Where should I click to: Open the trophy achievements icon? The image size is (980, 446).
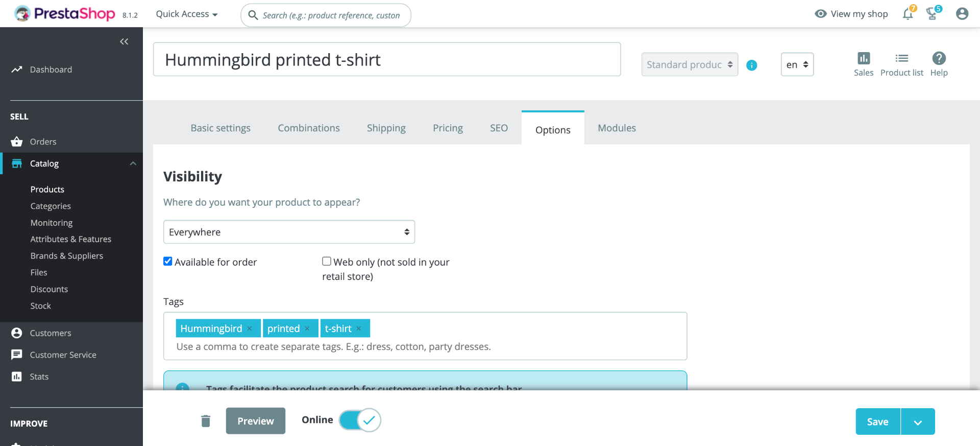tap(932, 14)
